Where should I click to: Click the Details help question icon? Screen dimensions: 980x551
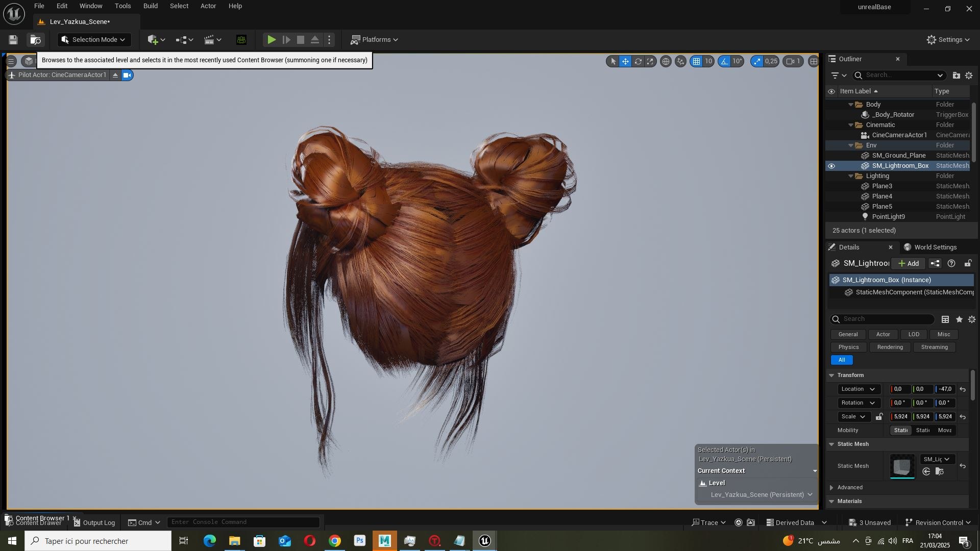coord(951,264)
